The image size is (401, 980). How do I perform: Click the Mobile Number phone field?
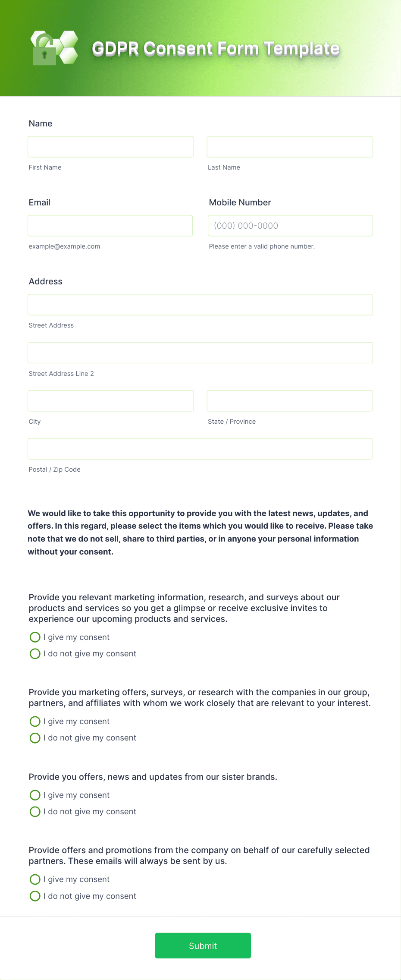point(289,225)
